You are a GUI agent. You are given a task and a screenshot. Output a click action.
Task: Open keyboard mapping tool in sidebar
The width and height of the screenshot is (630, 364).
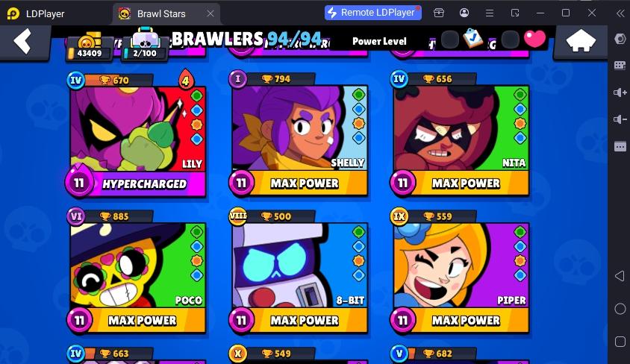620,66
